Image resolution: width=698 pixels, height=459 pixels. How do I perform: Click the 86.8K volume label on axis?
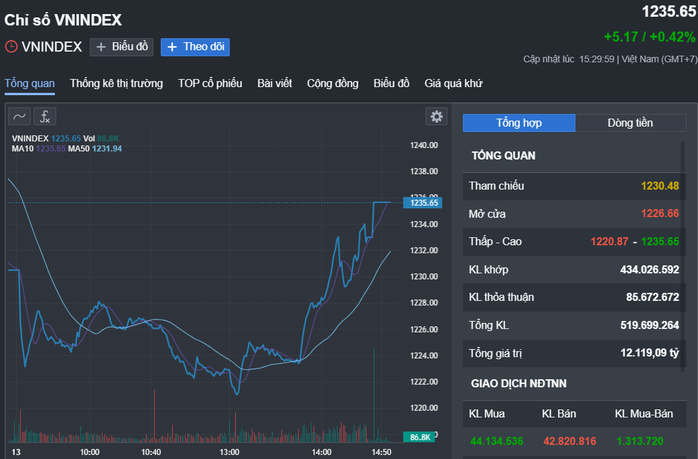(420, 437)
